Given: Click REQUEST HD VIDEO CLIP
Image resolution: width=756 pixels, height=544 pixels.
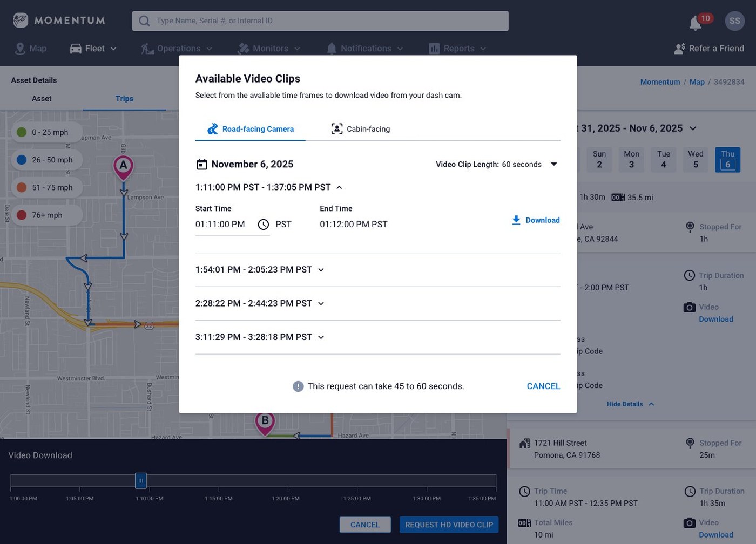Looking at the screenshot, I should (449, 524).
